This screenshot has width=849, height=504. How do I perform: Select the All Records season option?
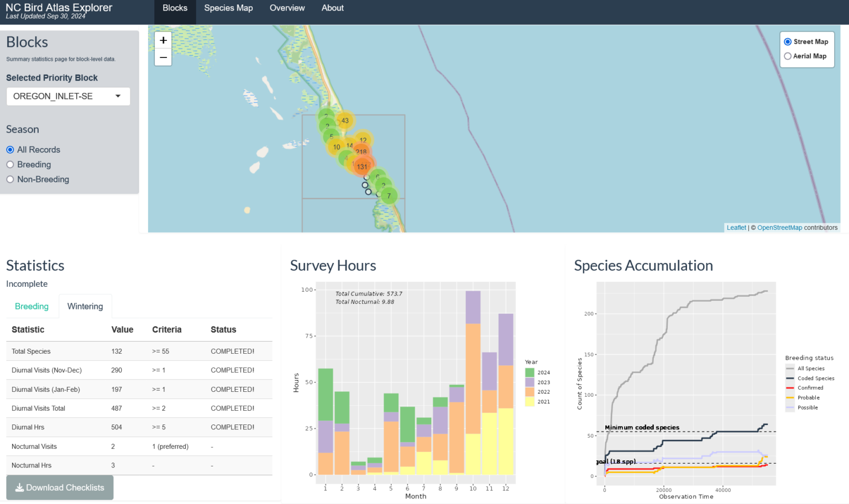tap(10, 150)
